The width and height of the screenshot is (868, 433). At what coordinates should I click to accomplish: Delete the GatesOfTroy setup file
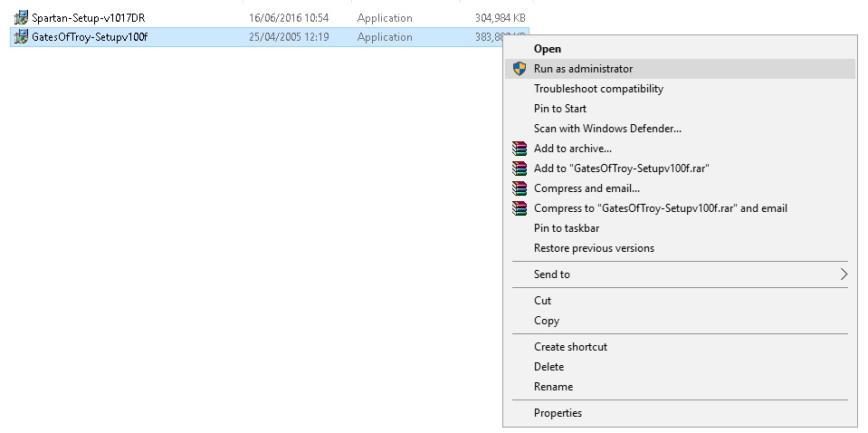(548, 367)
